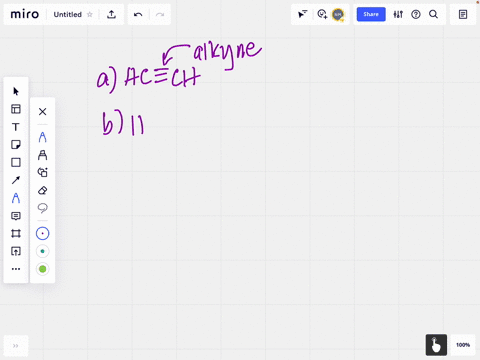The image size is (480, 360).
Task: Open the help question mark icon
Action: [x=416, y=14]
